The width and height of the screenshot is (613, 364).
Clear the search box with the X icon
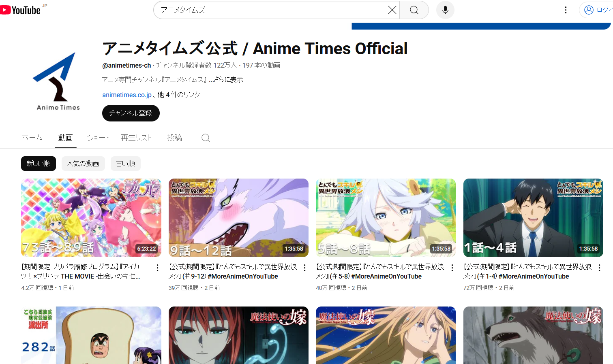(x=392, y=10)
